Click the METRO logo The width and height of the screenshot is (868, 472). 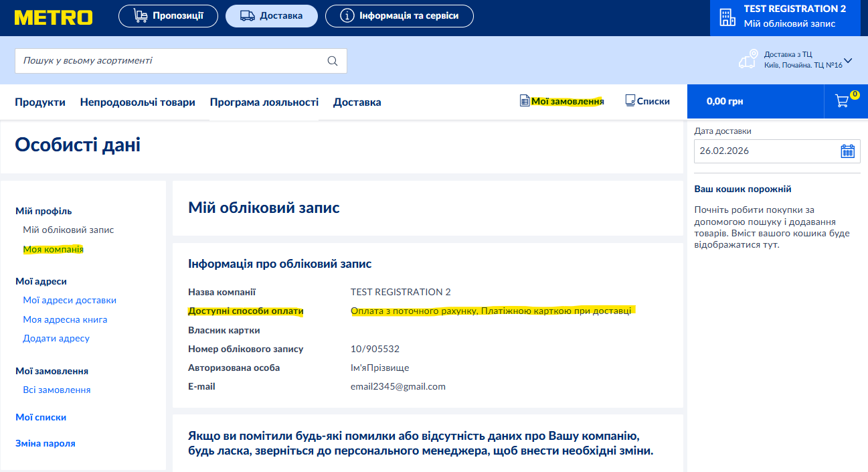[x=54, y=16]
